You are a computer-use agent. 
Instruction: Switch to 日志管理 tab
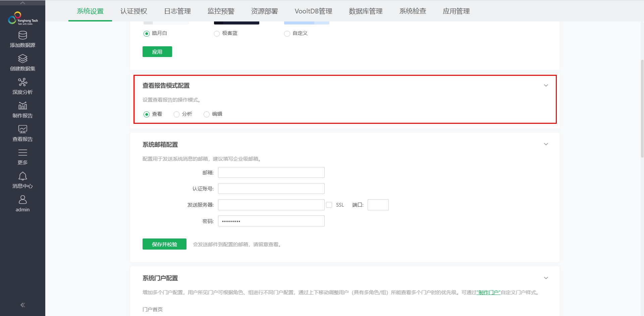point(177,11)
